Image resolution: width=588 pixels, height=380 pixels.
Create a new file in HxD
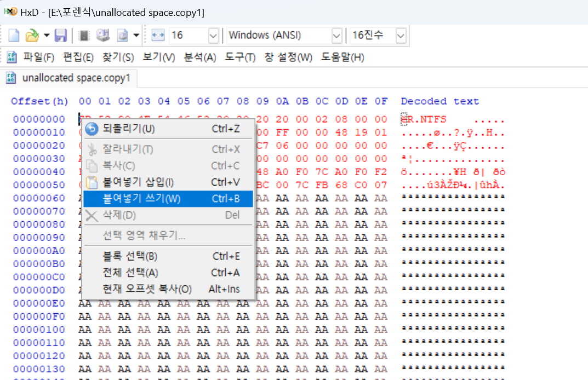coord(14,36)
